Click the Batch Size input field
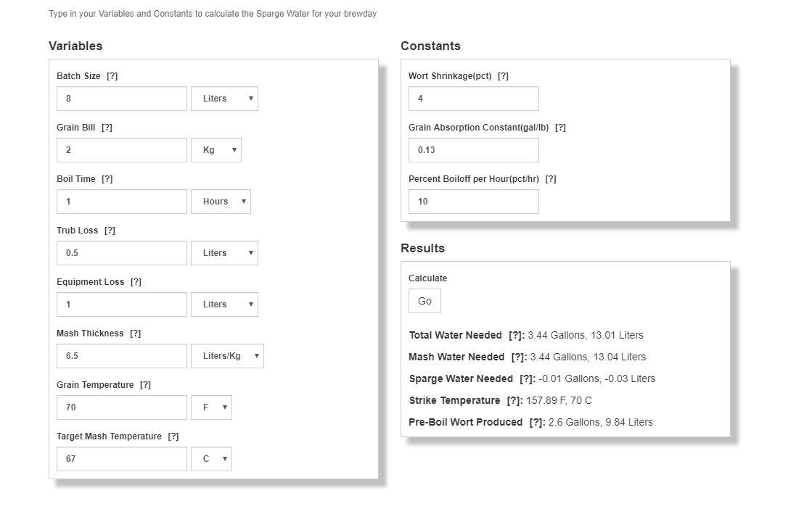Image resolution: width=812 pixels, height=530 pixels. coord(122,99)
